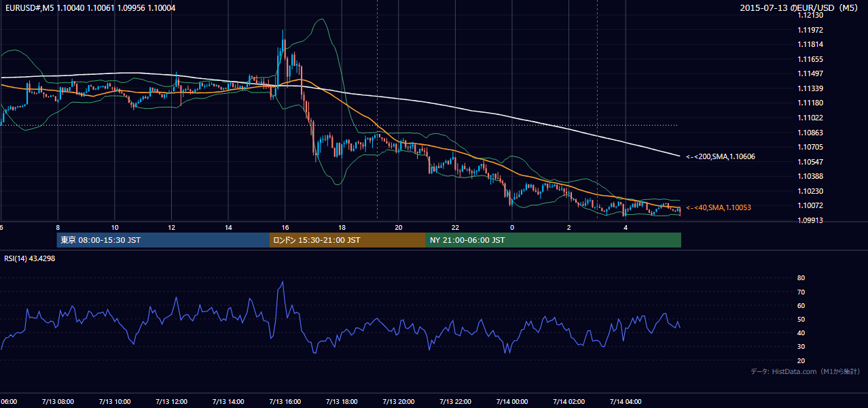Select the 200 SMA label 1.10606

point(721,156)
